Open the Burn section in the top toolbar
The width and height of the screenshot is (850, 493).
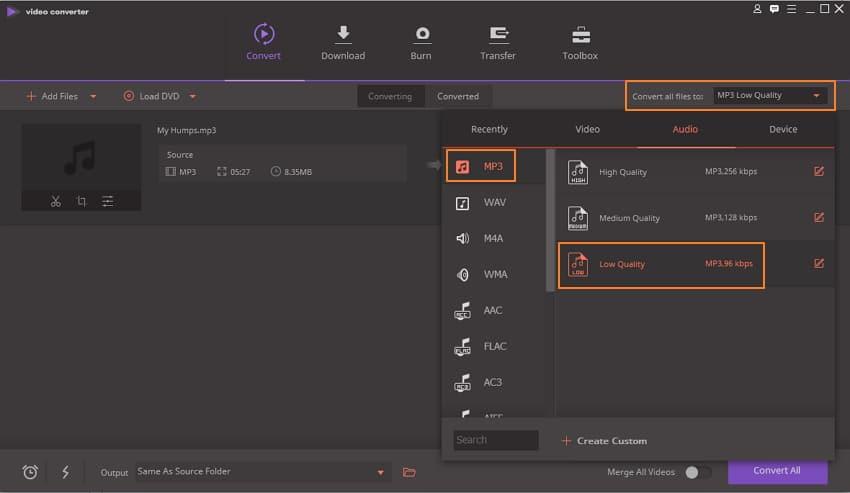[421, 42]
